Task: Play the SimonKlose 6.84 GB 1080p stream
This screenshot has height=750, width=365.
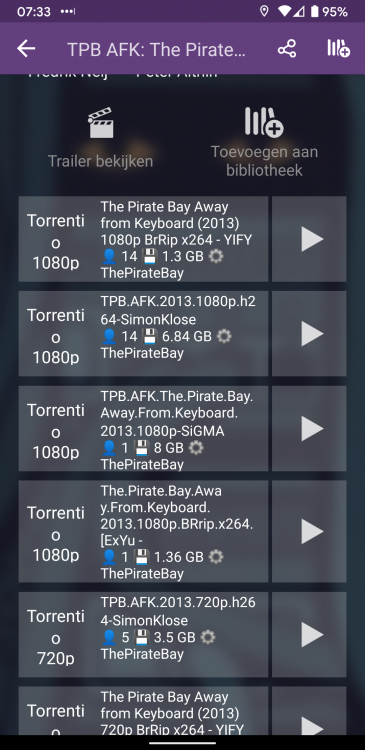Action: tap(309, 333)
